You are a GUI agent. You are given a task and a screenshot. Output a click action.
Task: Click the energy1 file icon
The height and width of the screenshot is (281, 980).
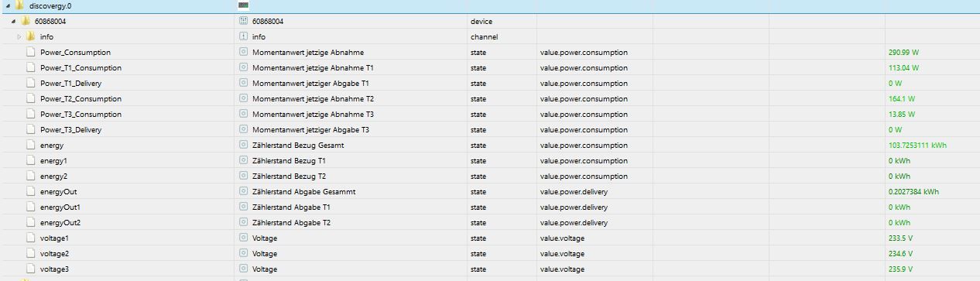(x=30, y=160)
